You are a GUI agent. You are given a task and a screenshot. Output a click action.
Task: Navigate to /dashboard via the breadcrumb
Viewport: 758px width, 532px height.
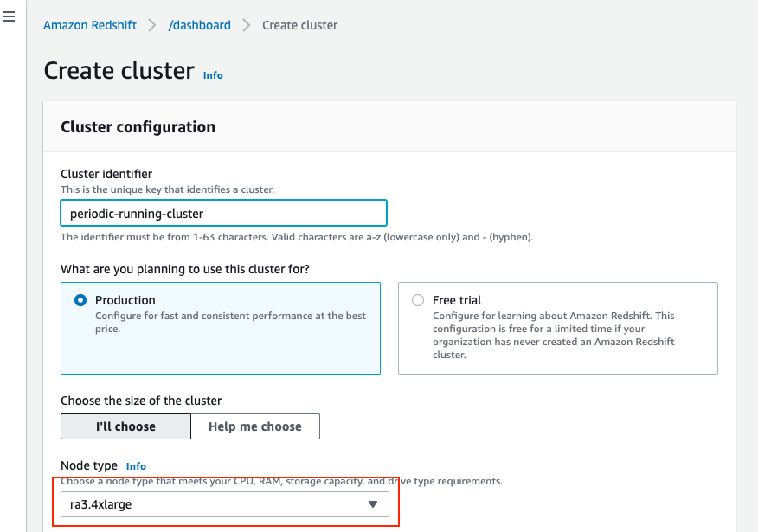pyautogui.click(x=199, y=25)
